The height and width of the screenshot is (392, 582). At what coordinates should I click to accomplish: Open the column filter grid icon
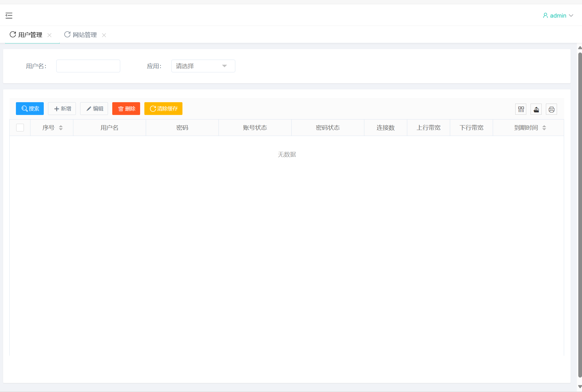pos(521,109)
